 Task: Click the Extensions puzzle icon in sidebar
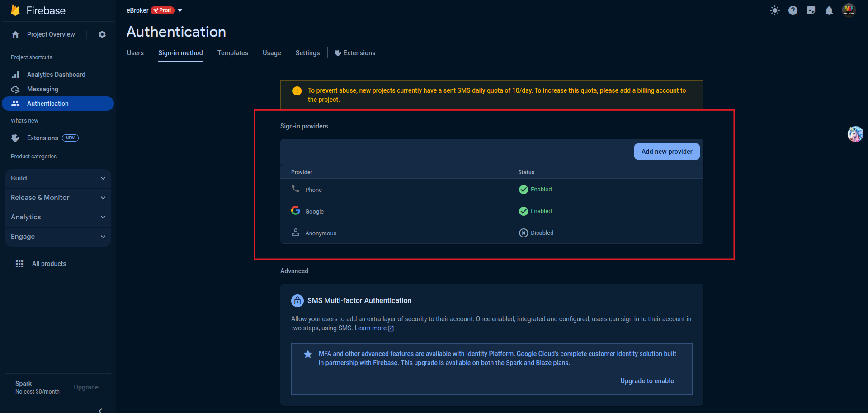click(15, 138)
